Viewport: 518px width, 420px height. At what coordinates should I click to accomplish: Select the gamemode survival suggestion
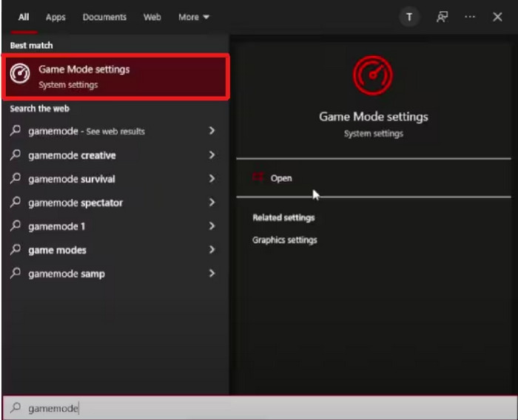(x=114, y=179)
